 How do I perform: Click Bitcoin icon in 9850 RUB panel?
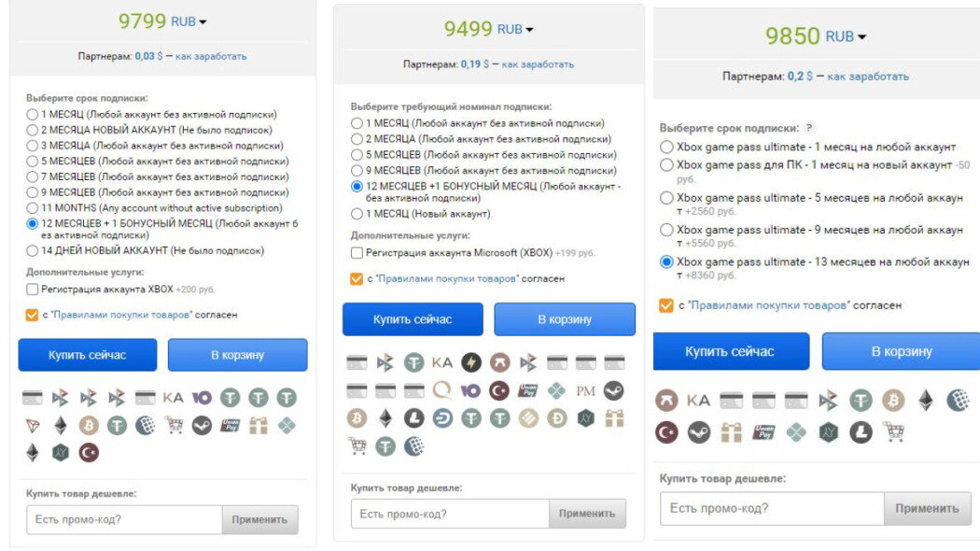click(893, 400)
